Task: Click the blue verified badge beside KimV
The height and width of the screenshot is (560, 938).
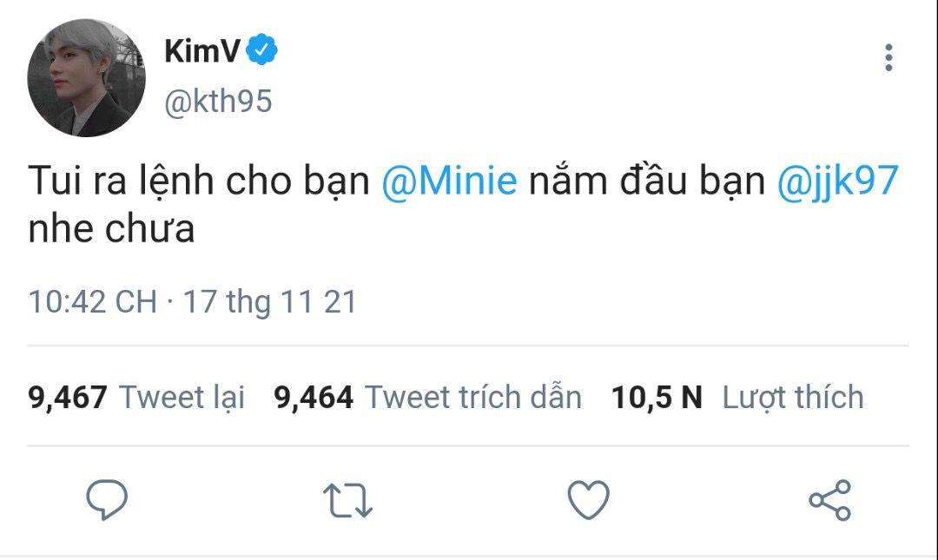Action: 262,49
